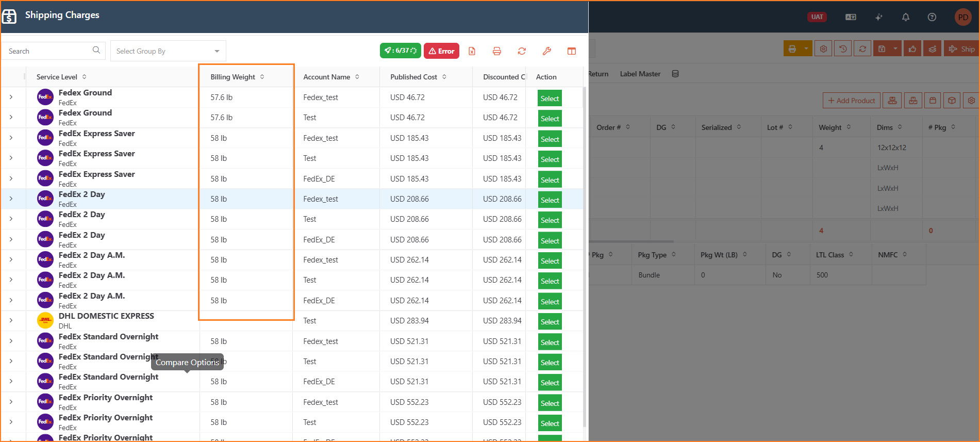Click the PD user avatar
Viewport: 980px width, 442px height.
point(963,17)
